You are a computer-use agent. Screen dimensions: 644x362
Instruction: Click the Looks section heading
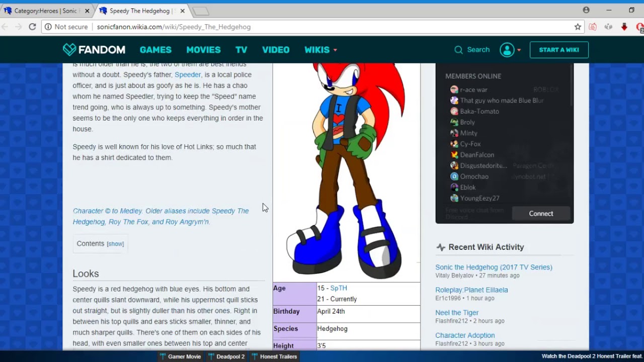tap(86, 274)
